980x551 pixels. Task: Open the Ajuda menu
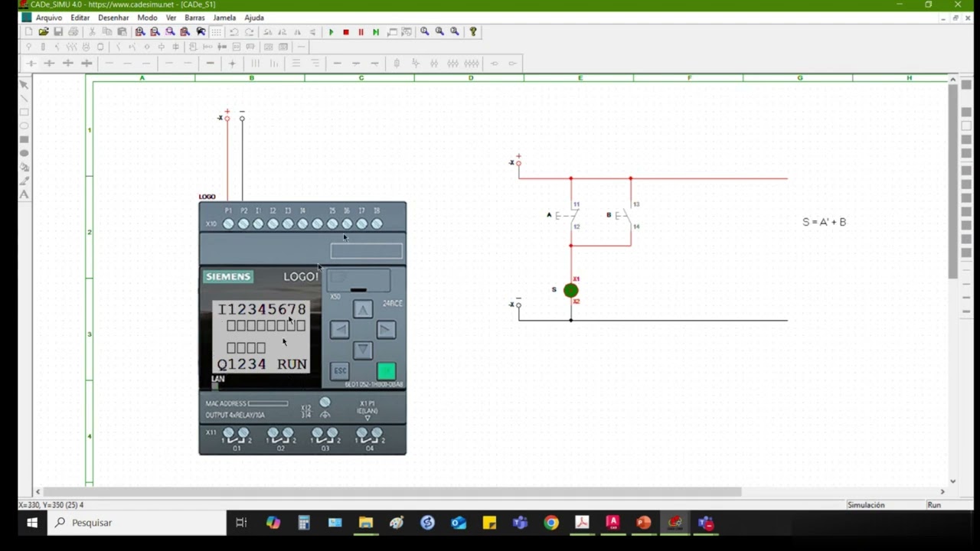click(253, 18)
